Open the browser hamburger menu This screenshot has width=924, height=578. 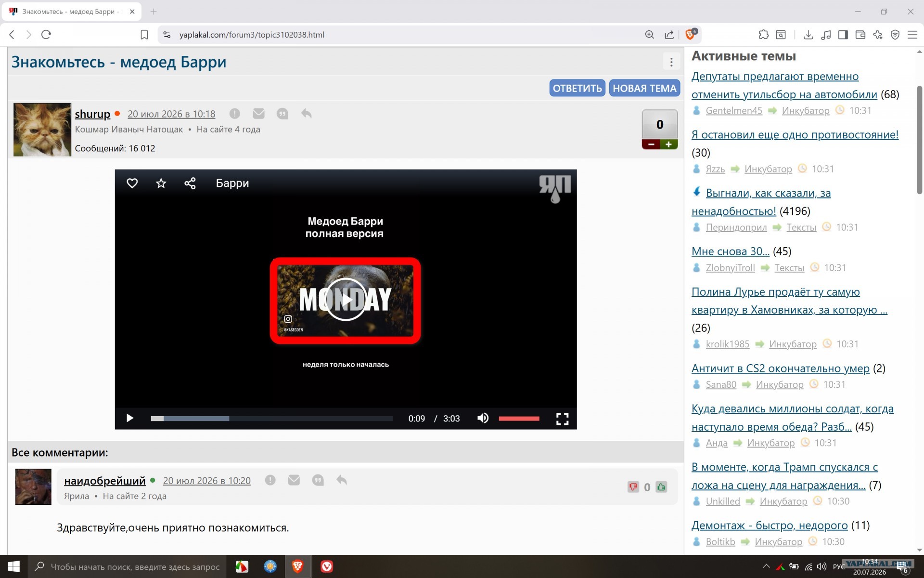[912, 35]
